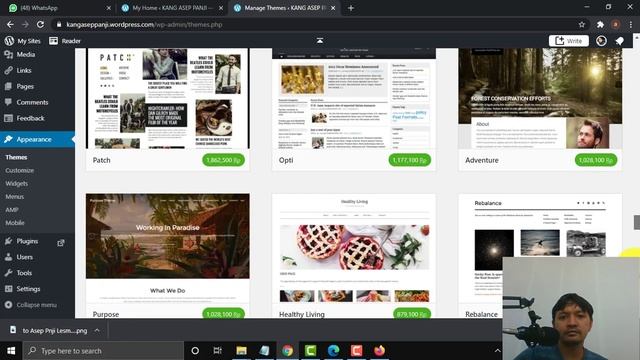Click the Windows taskbar search box
Screen dimensions: 640x360
point(103,351)
